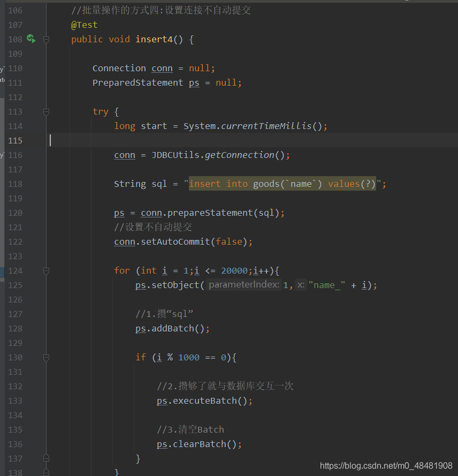458x476 pixels.
Task: Click the getConnection method call
Action: (240, 155)
